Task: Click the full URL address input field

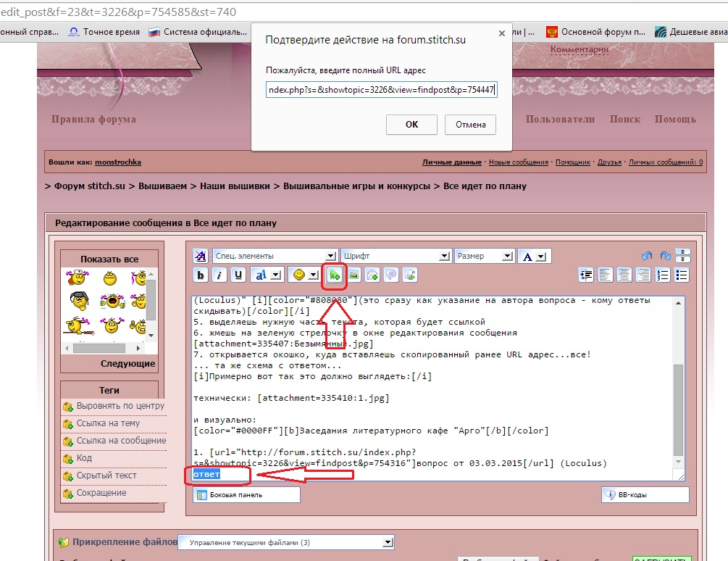Action: click(380, 90)
